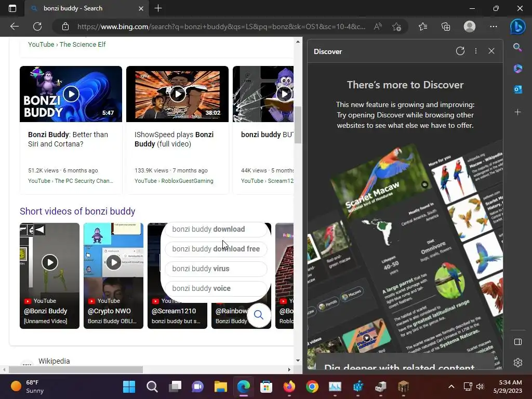Open Edge Settings and more menu
This screenshot has width=532, height=399.
[x=494, y=26]
